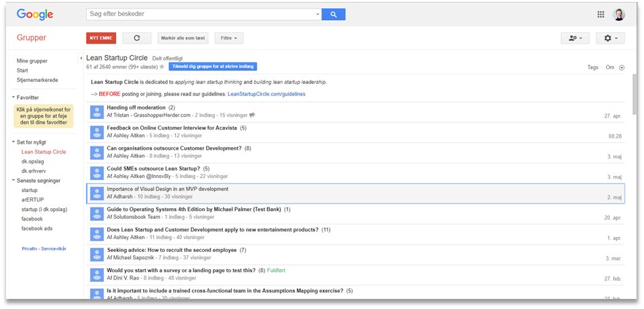Viewport: 644px width, 309px height.
Task: Click avatar beside Does Lean Startup and Customer Development
Action: tap(97, 234)
